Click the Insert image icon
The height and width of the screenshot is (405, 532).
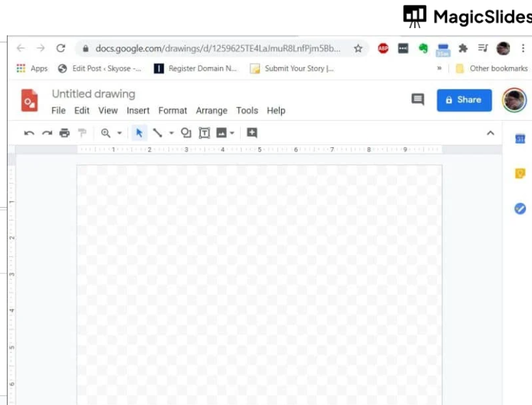point(221,133)
